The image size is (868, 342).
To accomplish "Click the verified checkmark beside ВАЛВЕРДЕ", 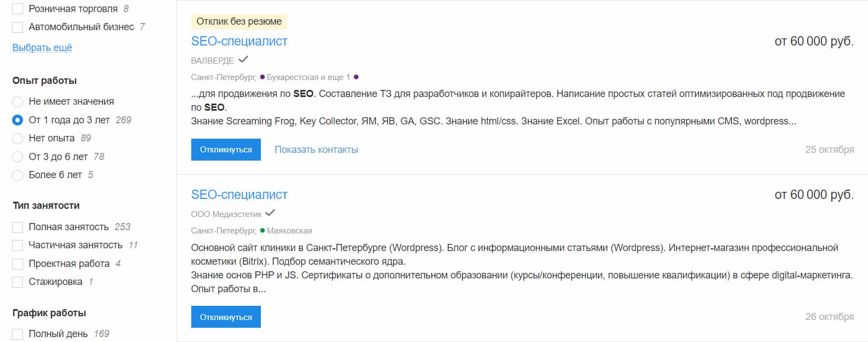I will pos(243,59).
